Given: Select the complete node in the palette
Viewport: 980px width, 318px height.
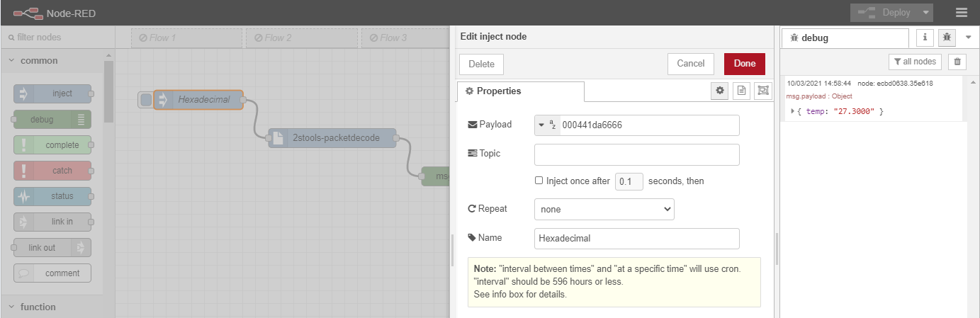Looking at the screenshot, I should 52,145.
